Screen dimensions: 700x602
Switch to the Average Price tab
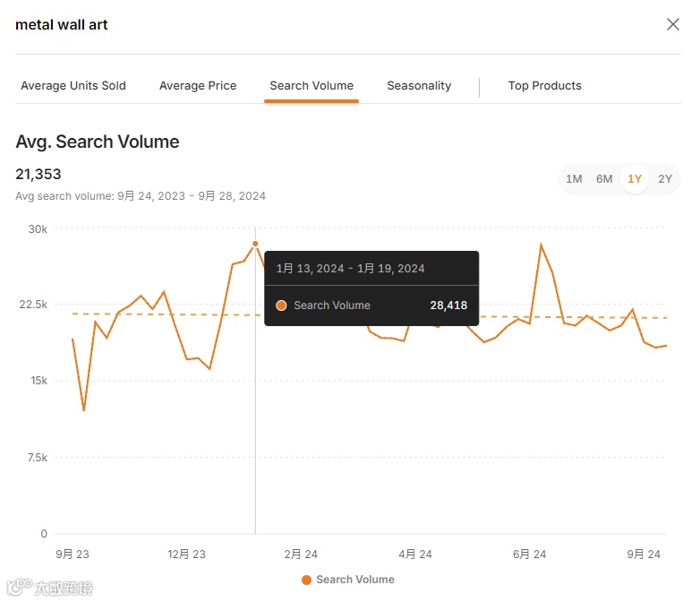pos(198,85)
